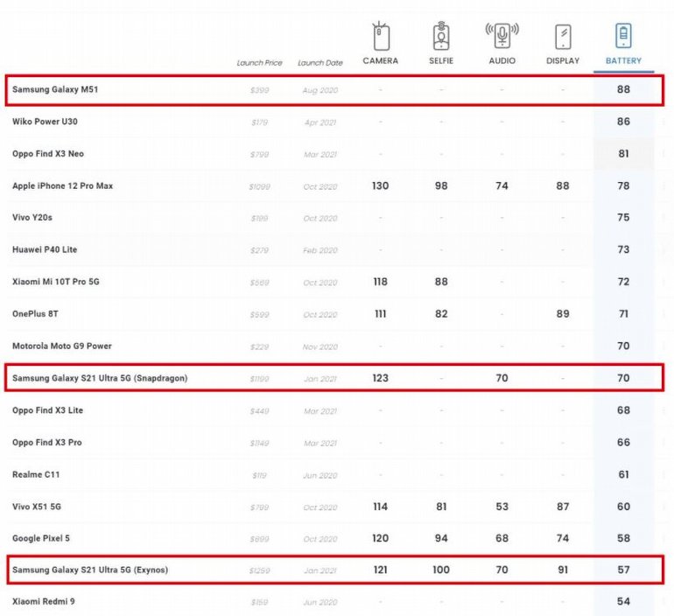The image size is (674, 616).
Task: Click Xiaomi Mi 10T Pro selfie score 88
Action: (x=441, y=282)
